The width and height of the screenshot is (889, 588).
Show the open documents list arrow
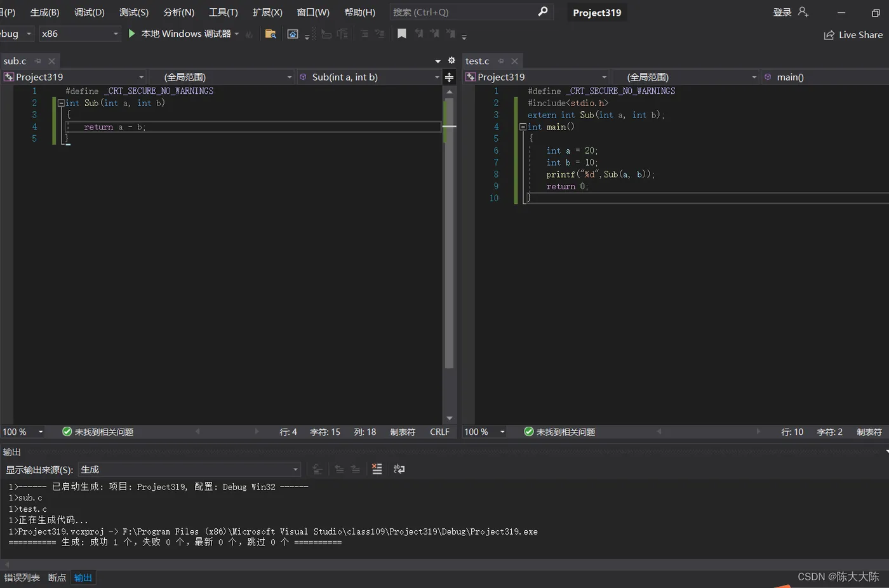(438, 61)
